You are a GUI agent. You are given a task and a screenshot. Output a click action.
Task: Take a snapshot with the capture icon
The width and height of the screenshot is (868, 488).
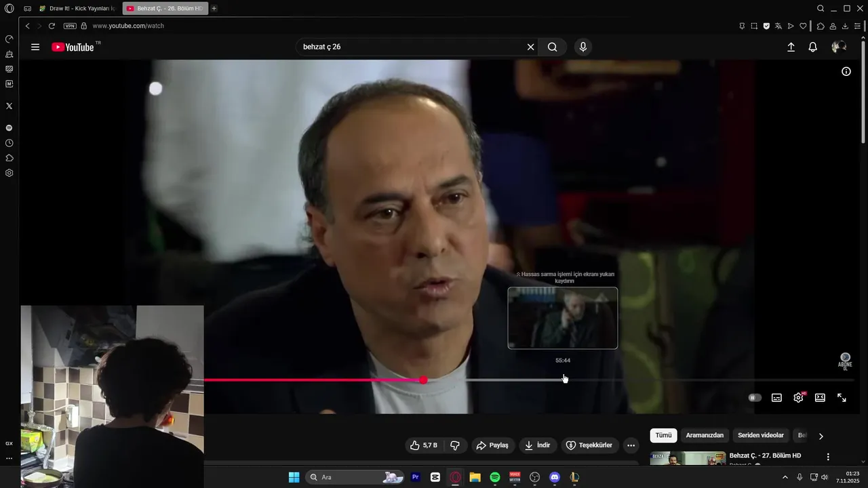click(754, 26)
